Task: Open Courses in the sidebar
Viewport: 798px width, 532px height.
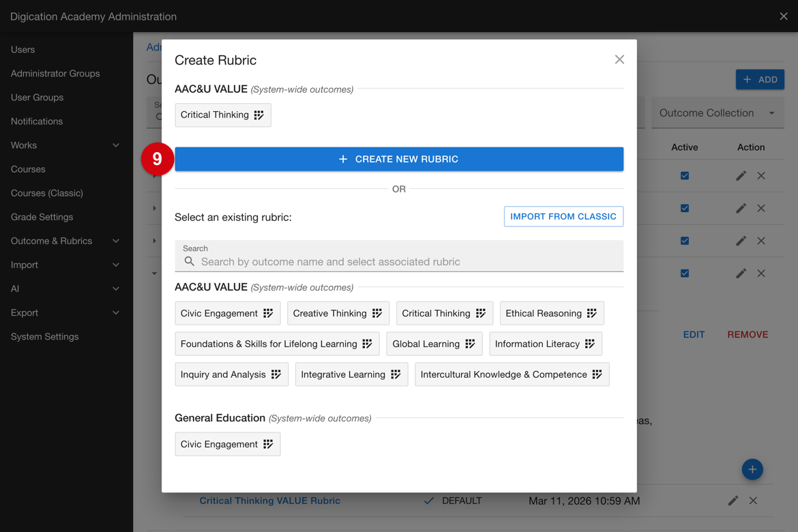Action: click(28, 169)
